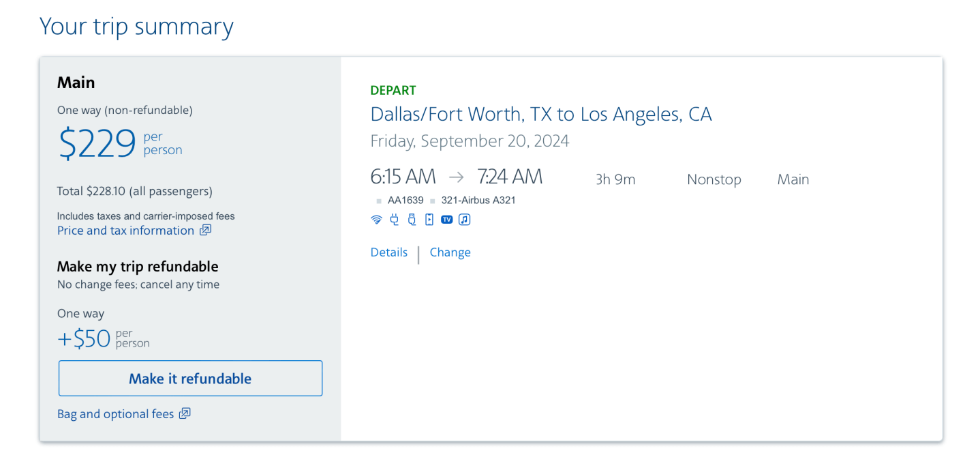
Task: Click the USB port amenity icon
Action: (412, 220)
